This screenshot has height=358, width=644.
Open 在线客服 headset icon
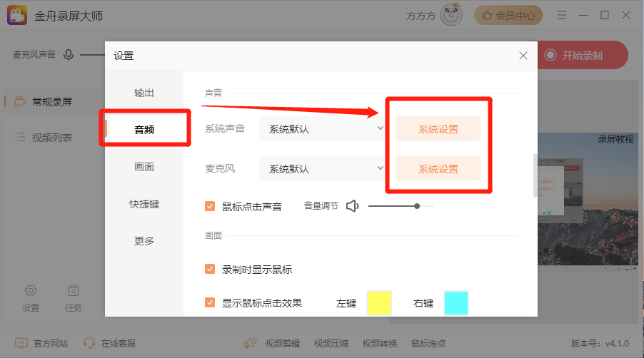[x=89, y=343]
